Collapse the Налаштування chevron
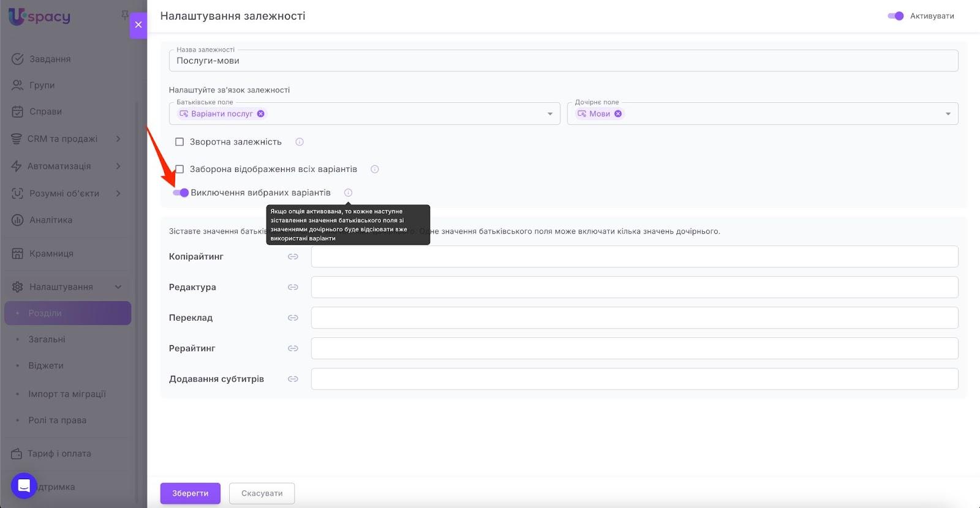 [118, 286]
